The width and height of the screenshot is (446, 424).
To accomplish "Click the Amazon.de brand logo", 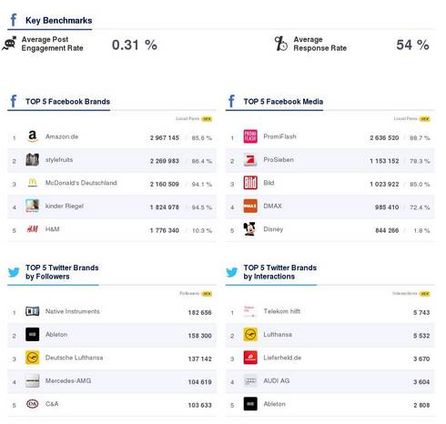I will 32,136.
